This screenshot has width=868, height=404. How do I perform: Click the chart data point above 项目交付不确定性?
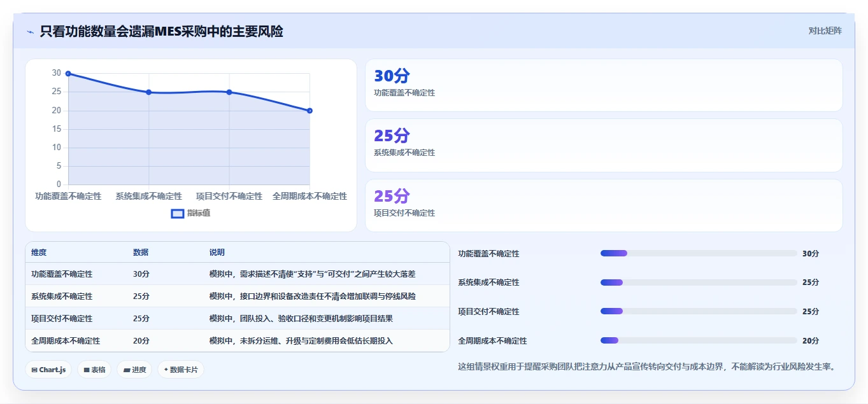tap(229, 92)
